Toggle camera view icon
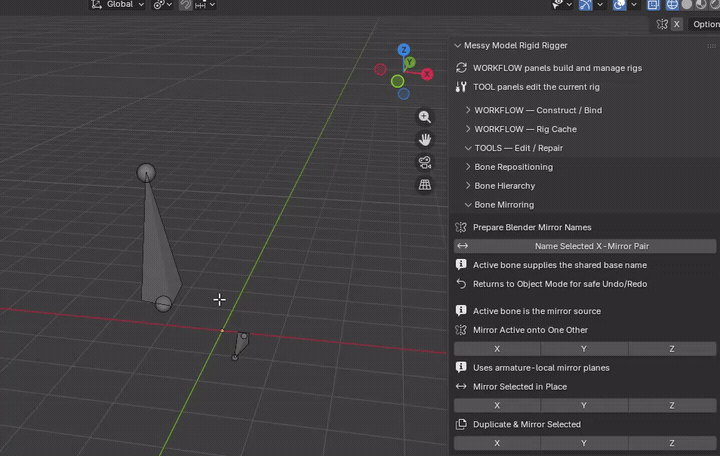 (x=425, y=162)
